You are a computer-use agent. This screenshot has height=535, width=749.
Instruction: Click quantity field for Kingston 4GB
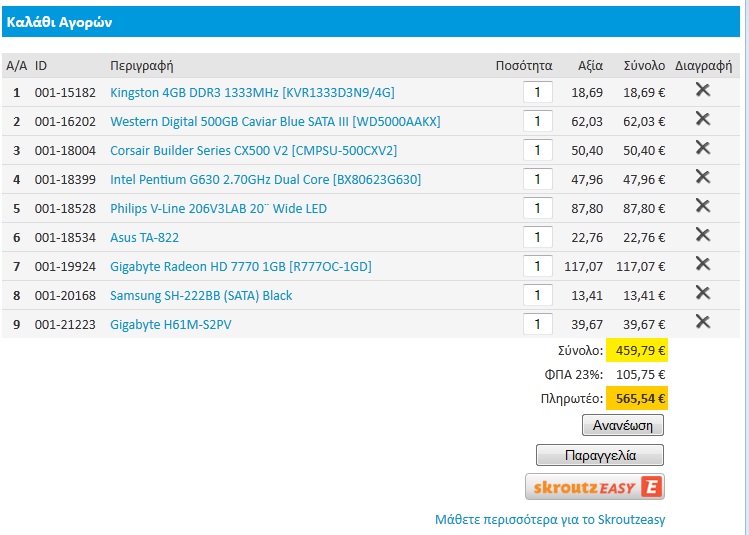pos(538,92)
